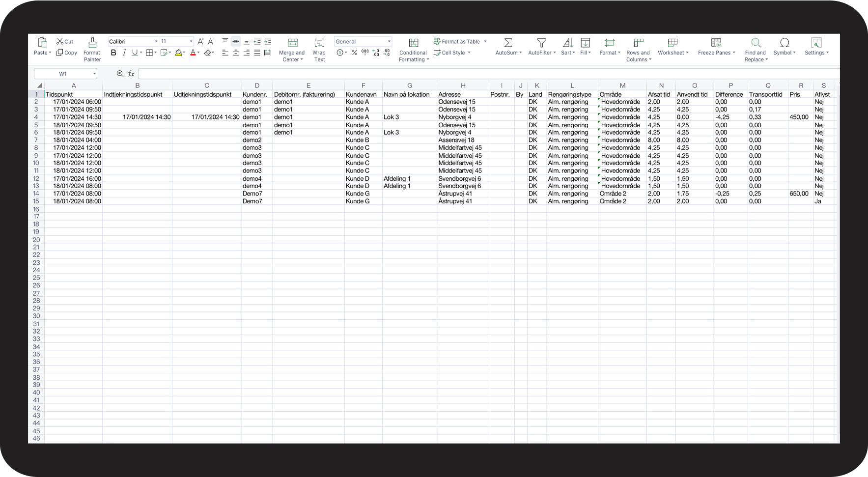
Task: Expand the Calibri font name dropdown
Action: [x=156, y=42]
